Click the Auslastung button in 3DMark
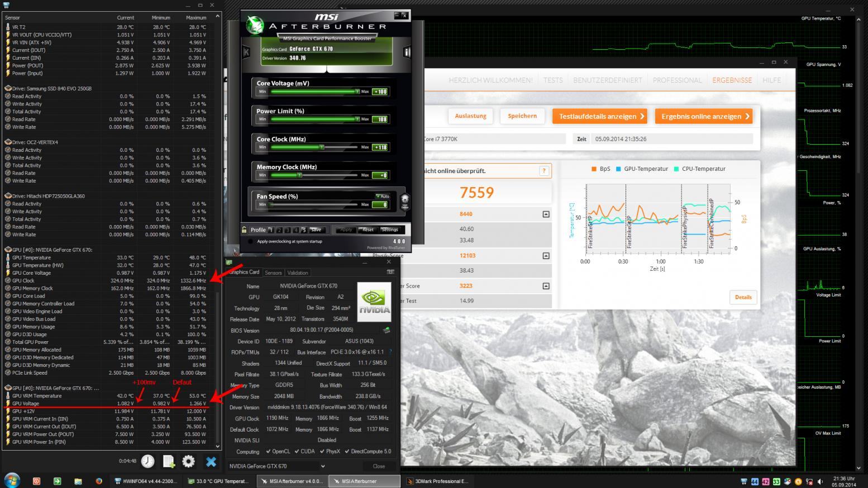The image size is (868, 488). pos(470,116)
